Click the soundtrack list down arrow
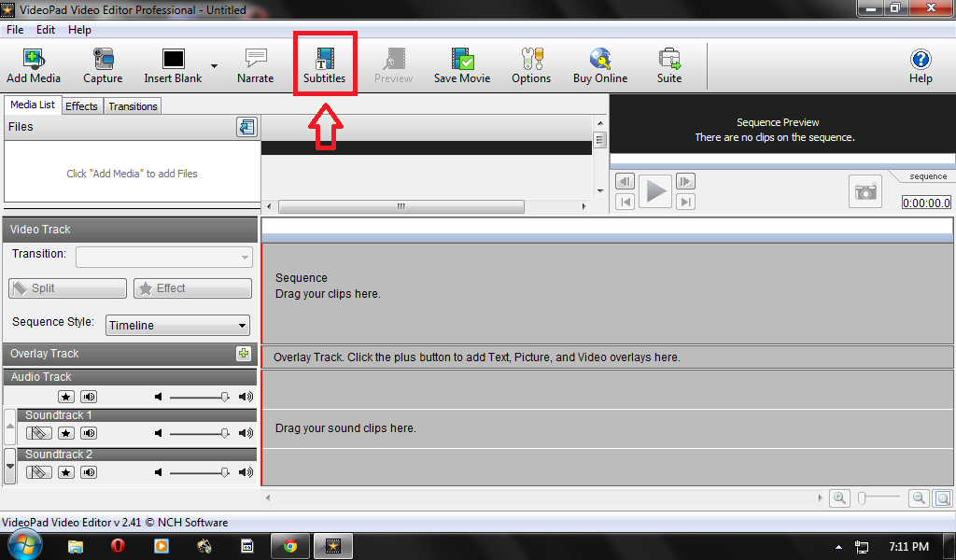Image resolution: width=956 pixels, height=560 pixels. coord(9,466)
